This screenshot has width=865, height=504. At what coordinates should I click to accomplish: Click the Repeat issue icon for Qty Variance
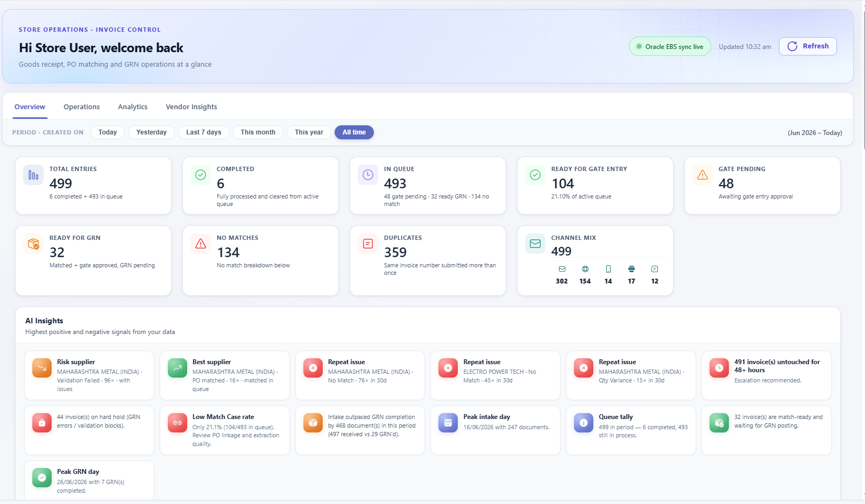584,368
